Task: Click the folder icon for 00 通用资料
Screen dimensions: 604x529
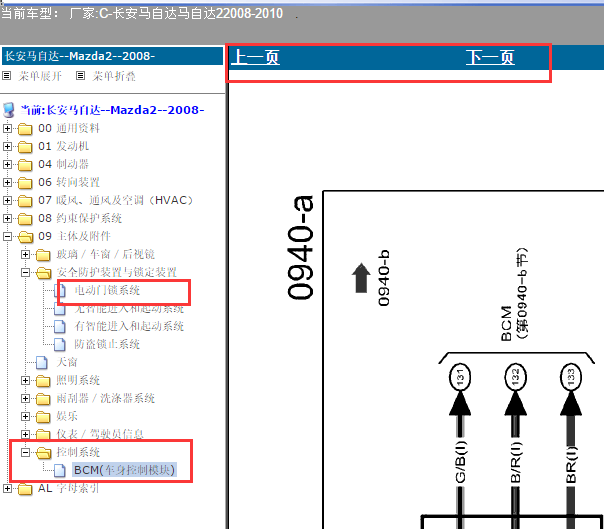Action: point(25,129)
